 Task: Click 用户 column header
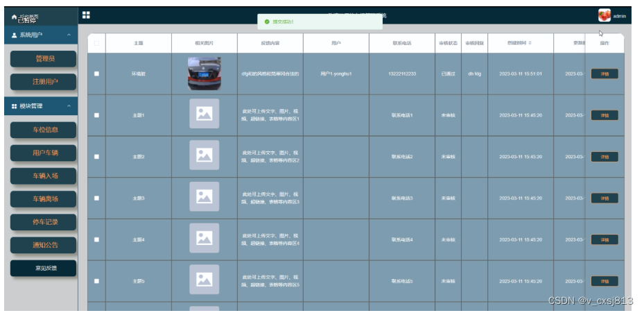tap(336, 43)
